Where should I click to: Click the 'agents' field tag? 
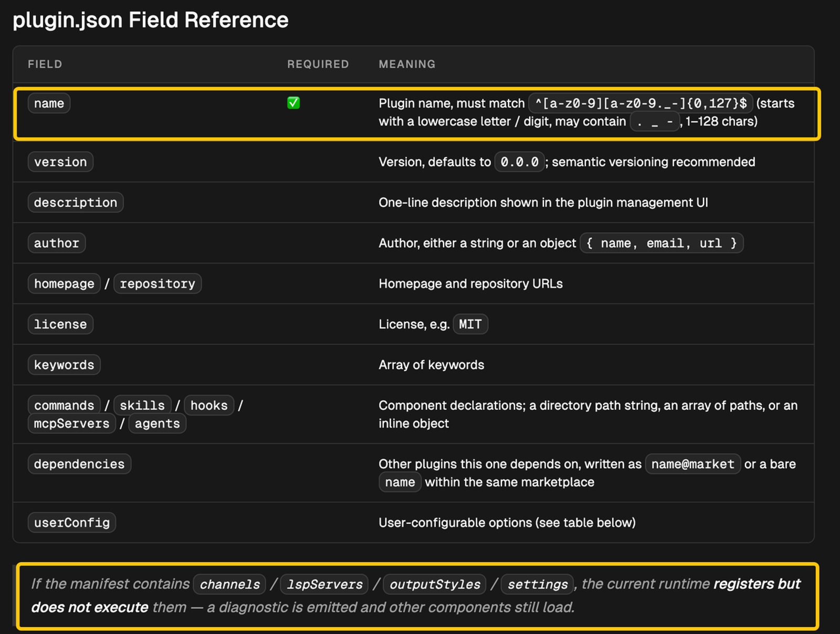(x=157, y=424)
